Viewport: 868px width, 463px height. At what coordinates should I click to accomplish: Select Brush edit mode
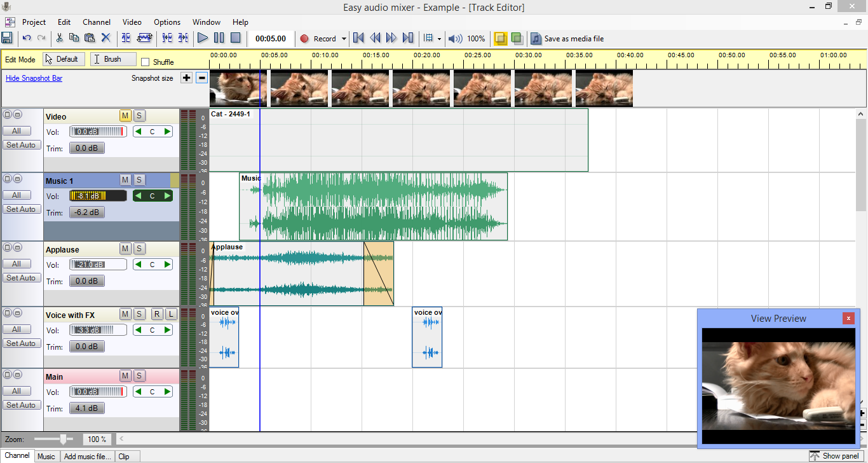point(113,59)
